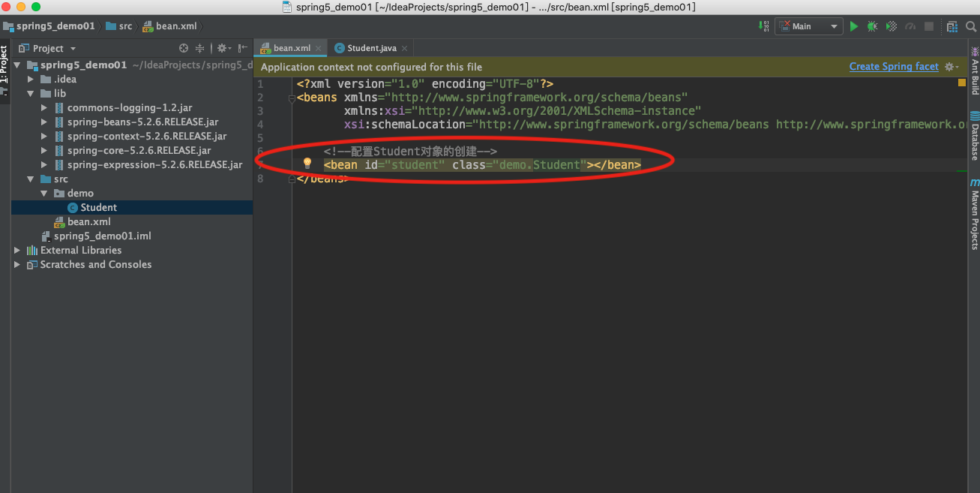Run the Main configuration

tap(853, 26)
